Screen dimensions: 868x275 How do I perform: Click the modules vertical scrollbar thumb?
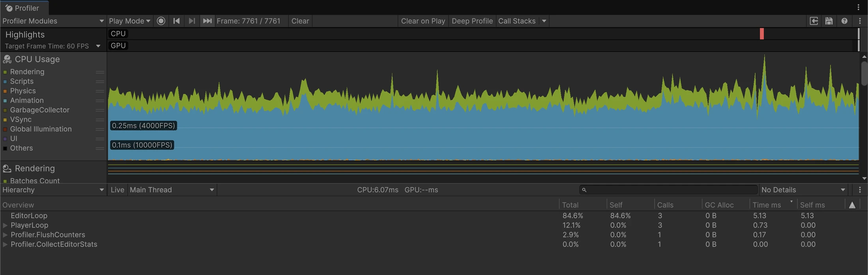coord(864,73)
